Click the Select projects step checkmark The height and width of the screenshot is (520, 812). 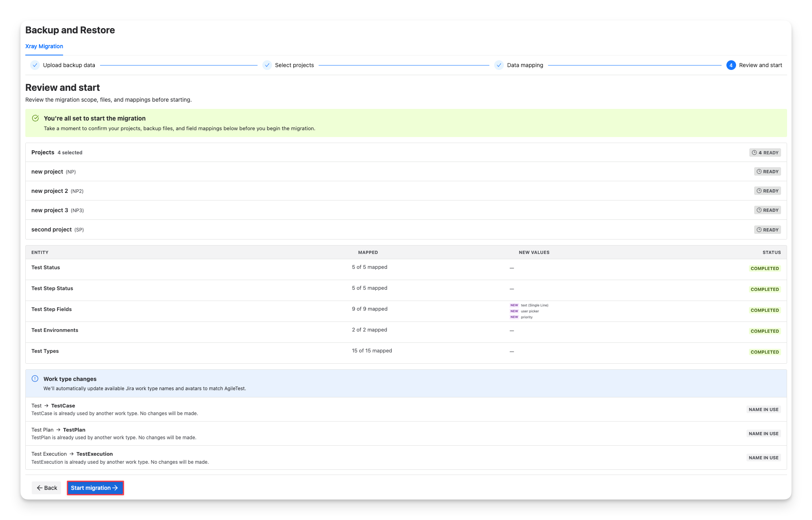(267, 65)
